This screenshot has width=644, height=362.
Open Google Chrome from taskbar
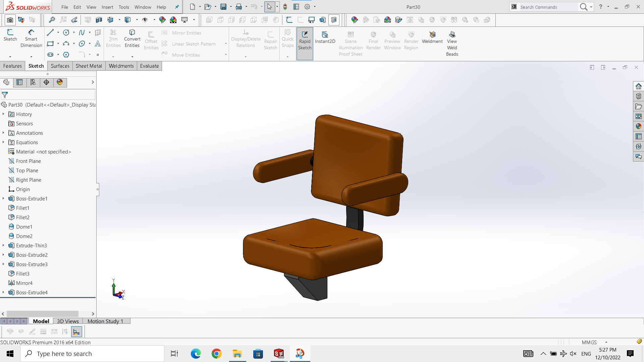point(216,354)
